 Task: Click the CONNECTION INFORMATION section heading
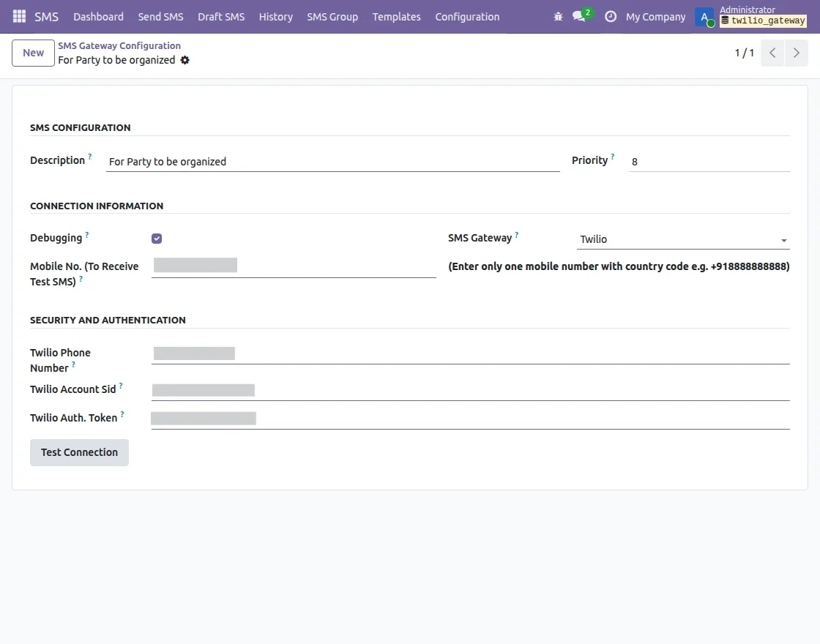(97, 206)
